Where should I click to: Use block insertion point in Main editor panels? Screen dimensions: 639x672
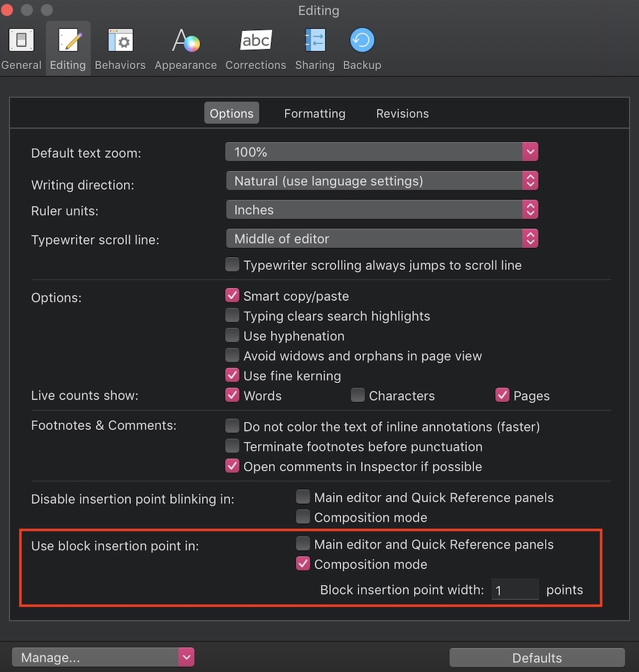click(304, 543)
